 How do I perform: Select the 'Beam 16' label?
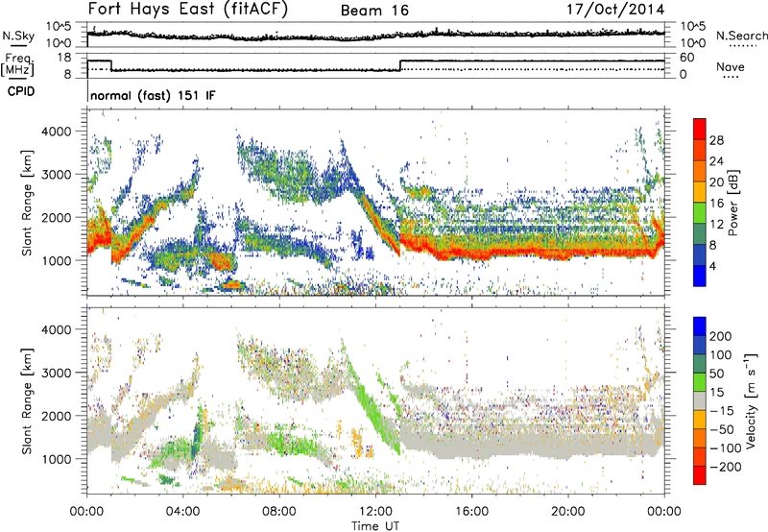[374, 11]
